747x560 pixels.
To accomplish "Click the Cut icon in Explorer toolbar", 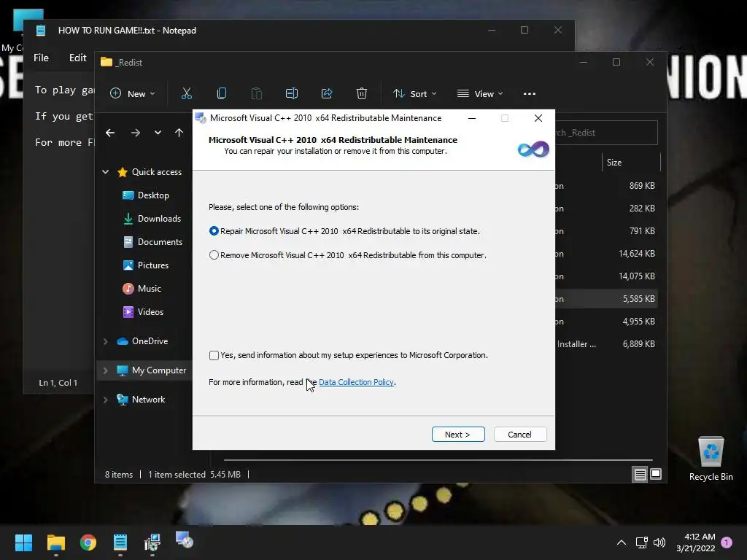I will click(186, 93).
